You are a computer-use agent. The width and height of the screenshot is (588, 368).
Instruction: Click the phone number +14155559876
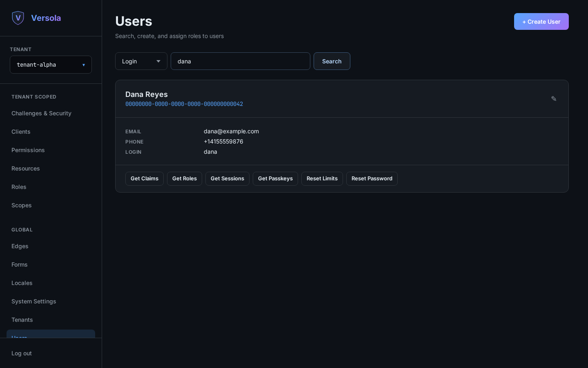tap(223, 141)
